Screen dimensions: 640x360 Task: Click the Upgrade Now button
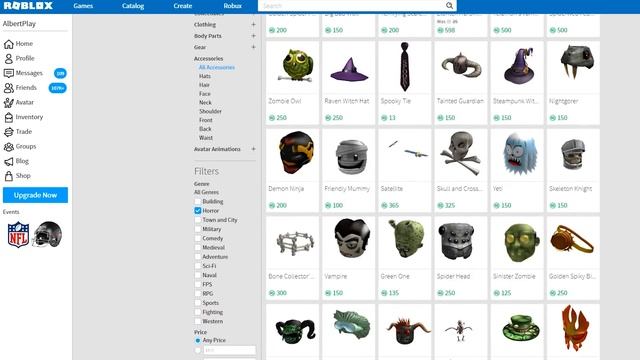tap(36, 195)
